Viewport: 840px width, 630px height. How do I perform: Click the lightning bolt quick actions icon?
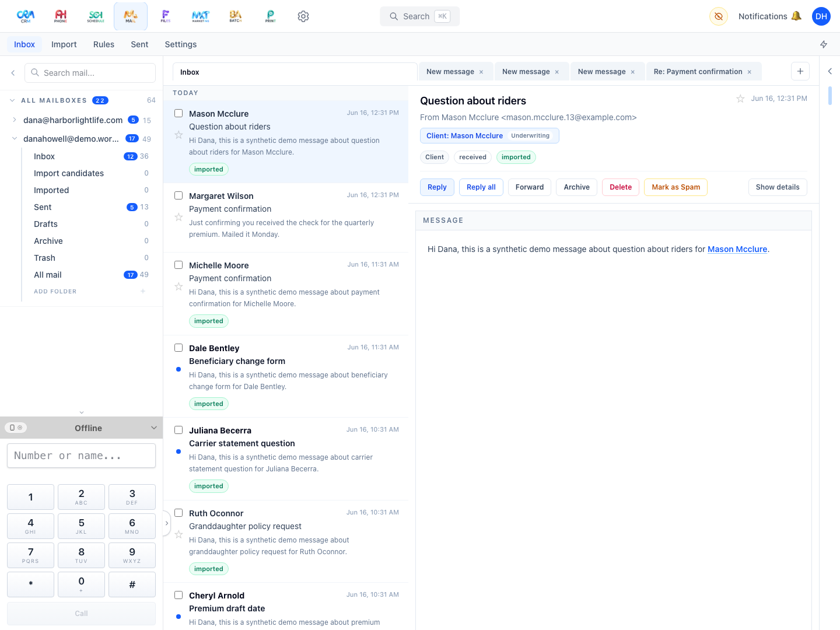(824, 44)
